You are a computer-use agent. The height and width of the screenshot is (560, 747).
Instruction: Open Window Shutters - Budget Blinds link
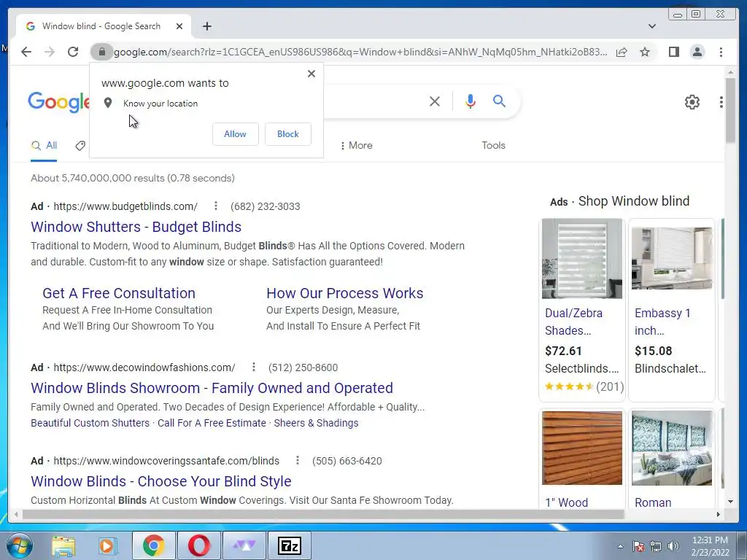point(136,227)
